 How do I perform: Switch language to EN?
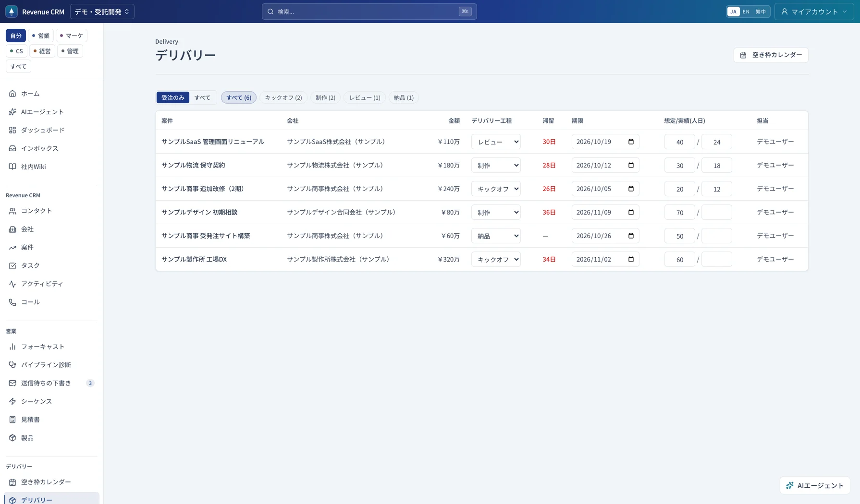746,12
